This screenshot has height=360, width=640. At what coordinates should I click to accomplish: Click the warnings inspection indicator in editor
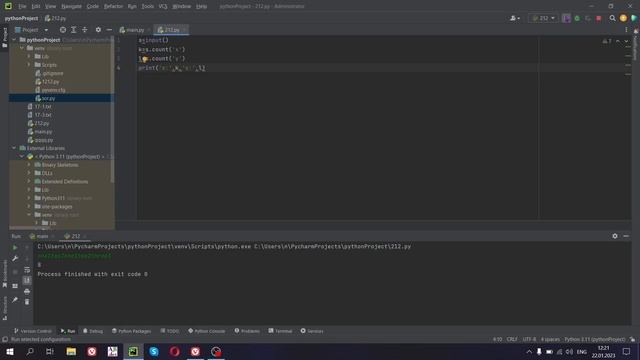click(607, 41)
